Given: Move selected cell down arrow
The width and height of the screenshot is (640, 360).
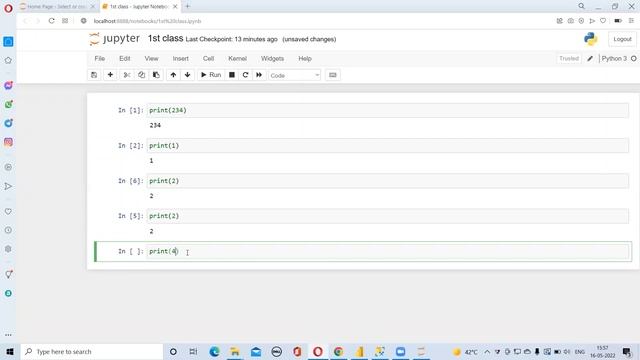Looking at the screenshot, I should click(187, 75).
